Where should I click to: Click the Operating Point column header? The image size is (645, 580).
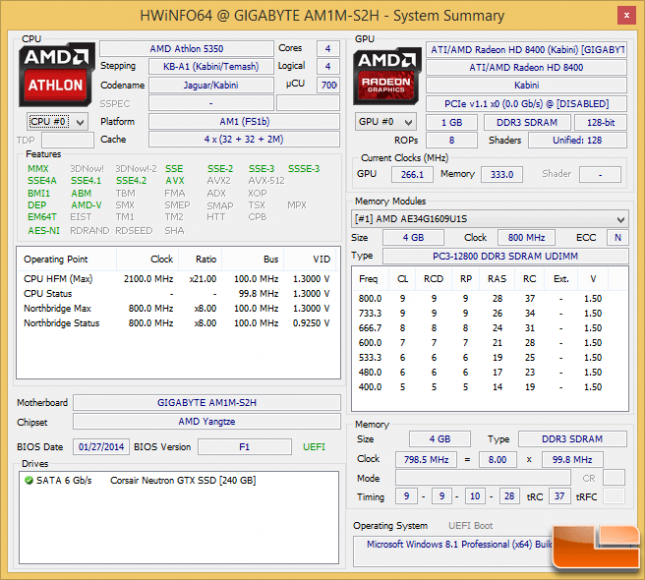tap(67, 259)
